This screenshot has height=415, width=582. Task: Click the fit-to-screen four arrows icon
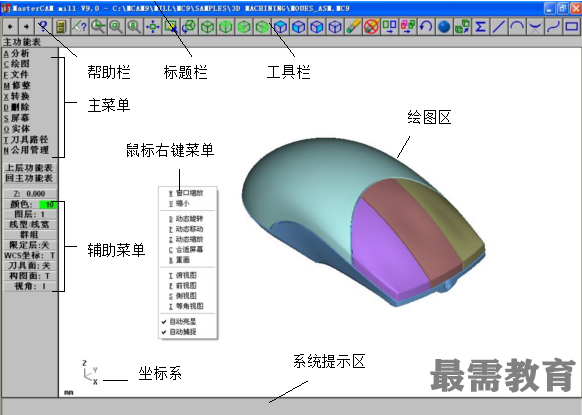pyautogui.click(x=153, y=27)
